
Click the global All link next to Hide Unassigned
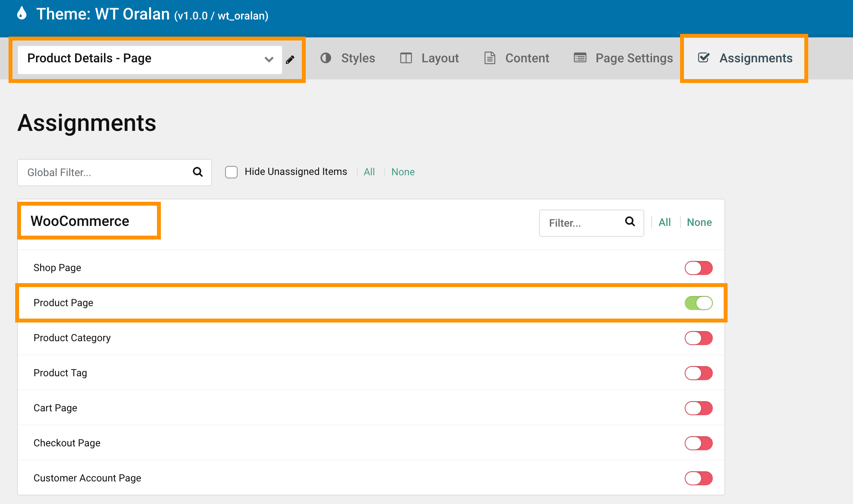369,172
